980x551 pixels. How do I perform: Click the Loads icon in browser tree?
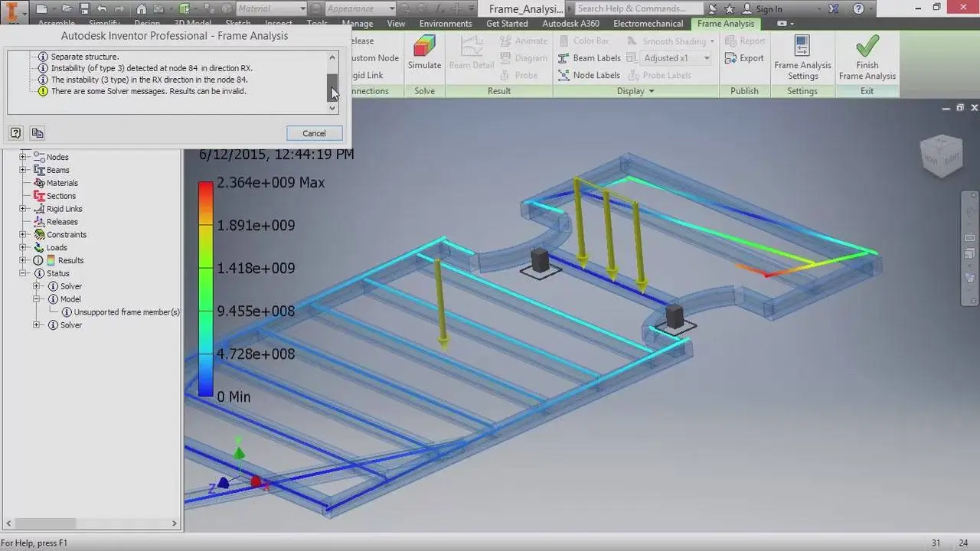click(x=40, y=247)
